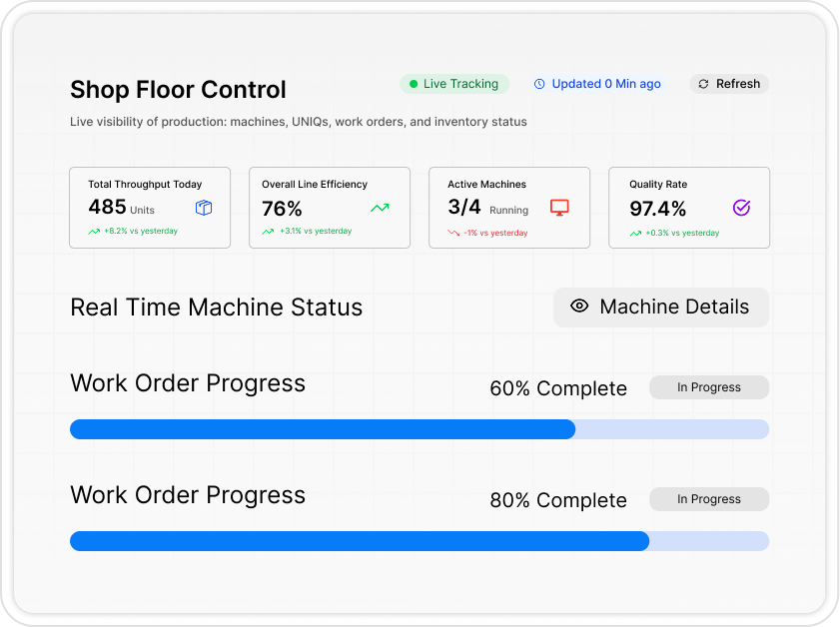This screenshot has height=627, width=840.
Task: Click the +0.3% vs yesterday text
Action: pos(682,233)
